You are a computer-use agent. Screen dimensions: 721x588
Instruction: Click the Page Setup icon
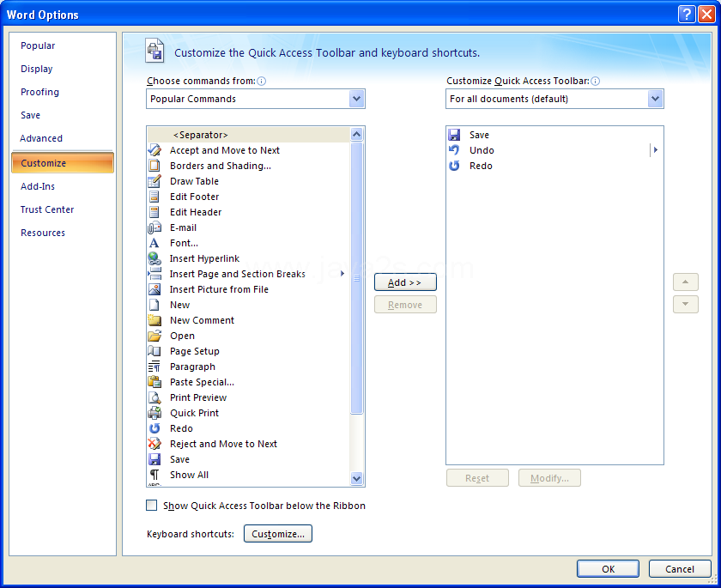click(x=154, y=351)
